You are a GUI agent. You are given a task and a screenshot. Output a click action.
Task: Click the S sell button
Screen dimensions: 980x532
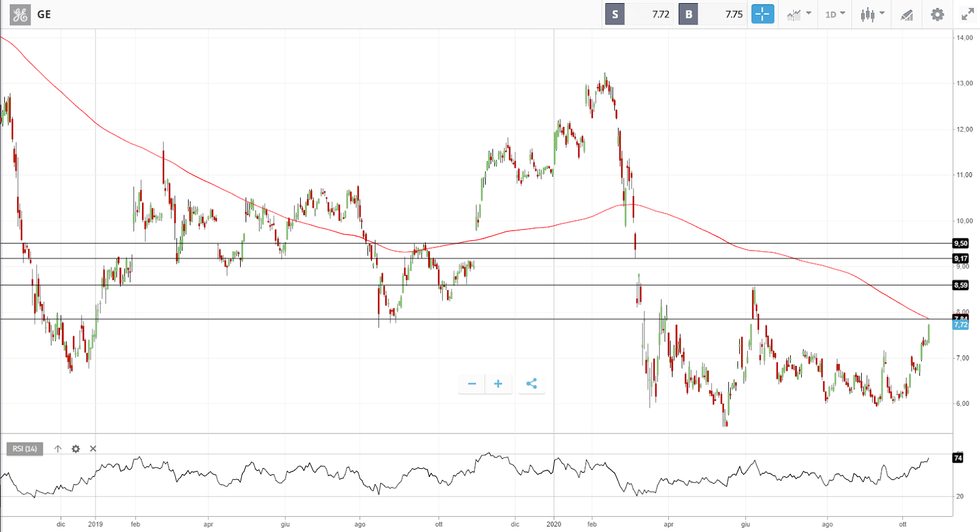[x=615, y=14]
